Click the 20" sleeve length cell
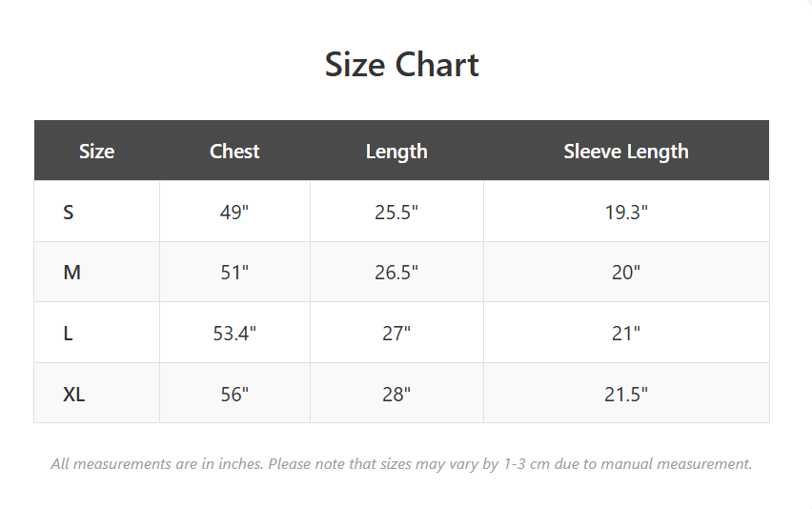Viewport: 812px width, 509px height. click(x=626, y=273)
